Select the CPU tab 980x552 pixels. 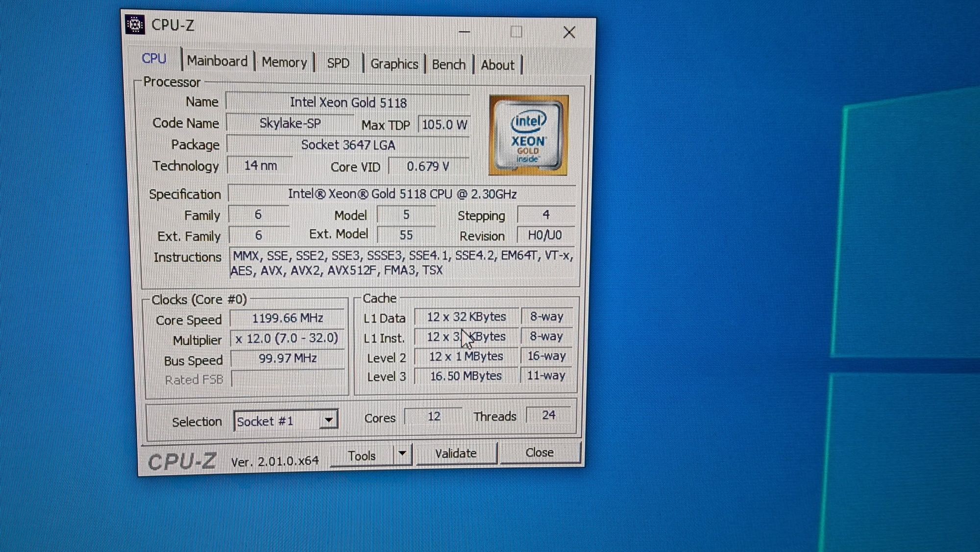[154, 59]
